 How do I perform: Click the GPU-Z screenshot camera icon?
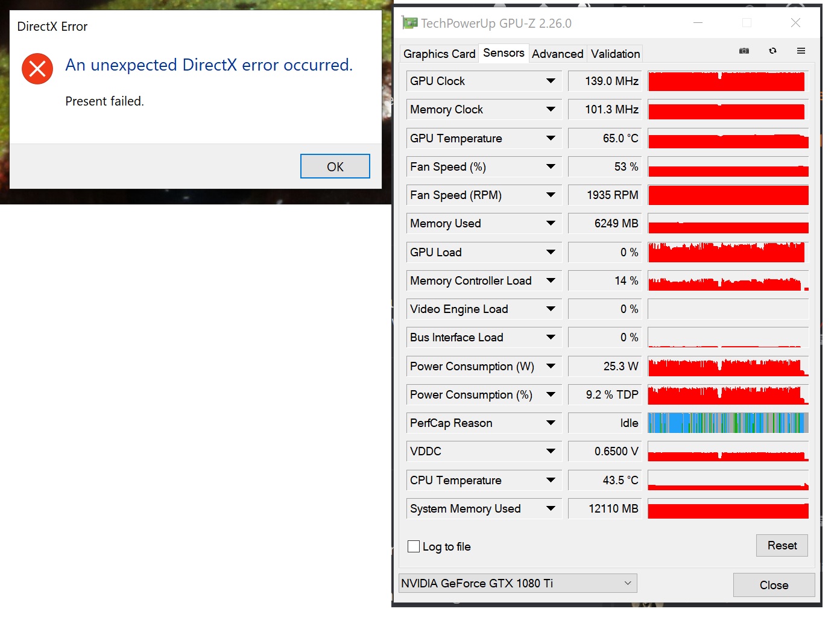tap(744, 51)
